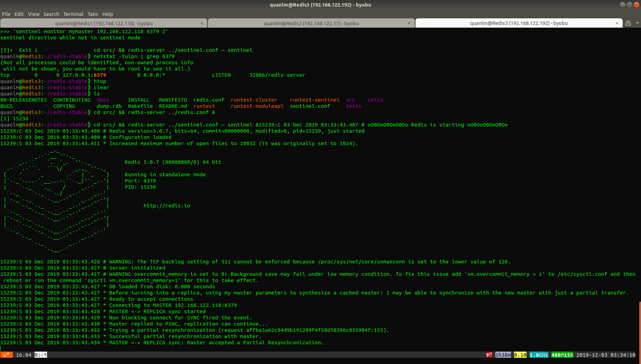Close the Redis2 terminal tab
Viewport: 641px width, 364px height.
click(x=409, y=23)
